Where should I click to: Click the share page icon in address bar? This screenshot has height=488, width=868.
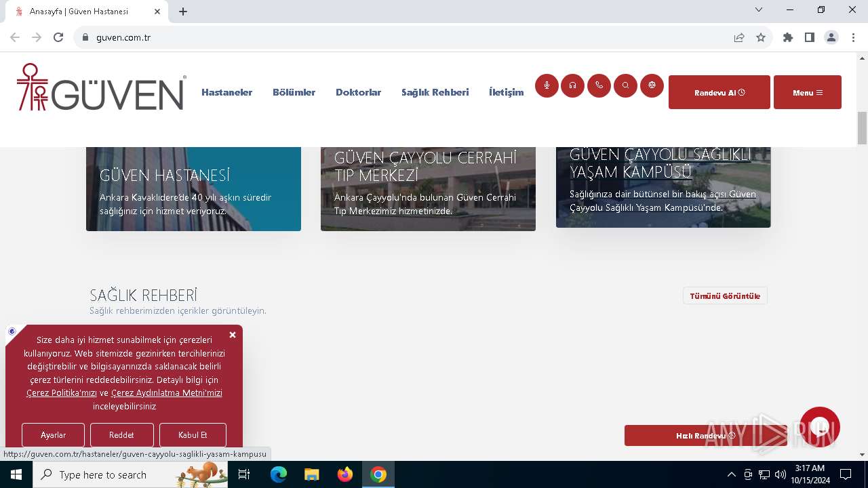pyautogui.click(x=739, y=37)
